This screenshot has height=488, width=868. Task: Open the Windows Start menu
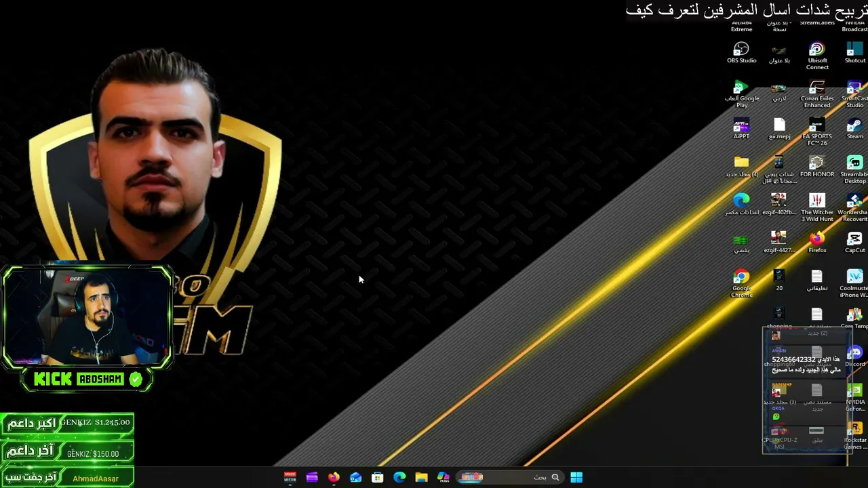click(x=576, y=477)
